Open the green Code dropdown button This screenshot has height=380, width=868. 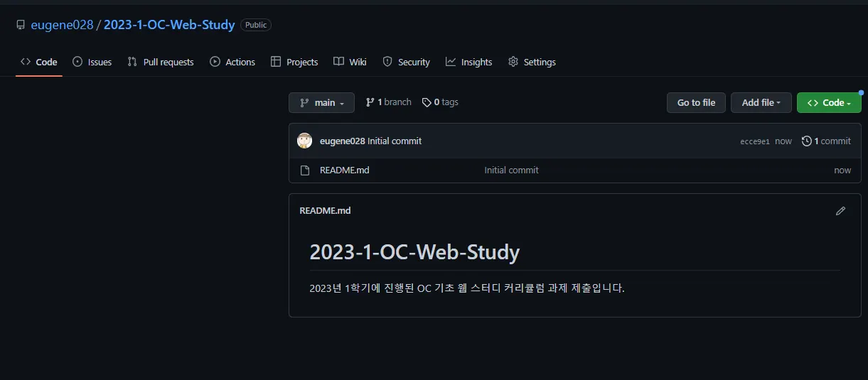[829, 102]
